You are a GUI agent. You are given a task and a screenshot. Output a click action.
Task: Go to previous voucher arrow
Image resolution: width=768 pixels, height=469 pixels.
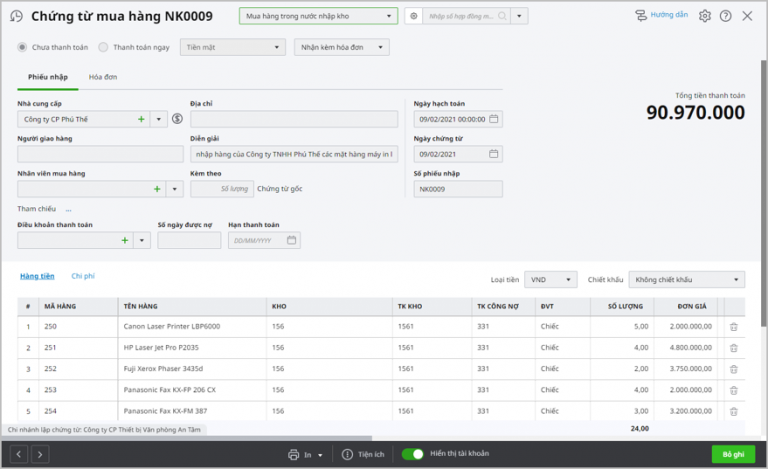click(19, 454)
